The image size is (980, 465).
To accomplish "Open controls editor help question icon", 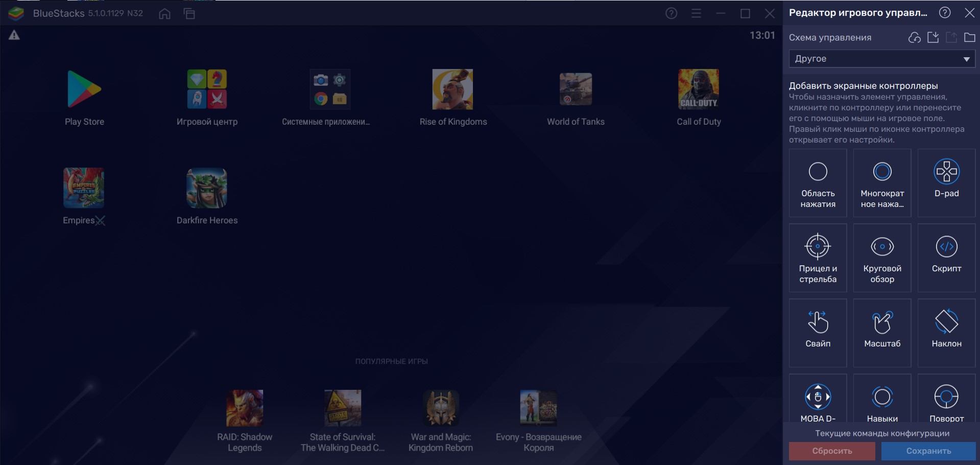I will [945, 13].
